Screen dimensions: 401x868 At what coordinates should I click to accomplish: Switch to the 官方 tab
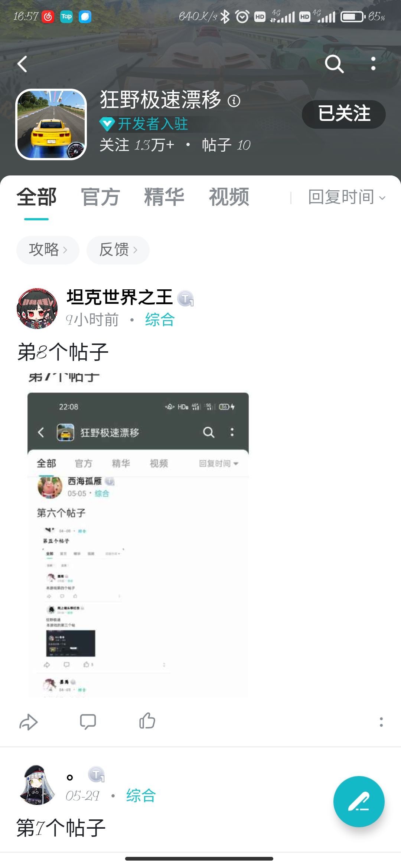coord(100,197)
